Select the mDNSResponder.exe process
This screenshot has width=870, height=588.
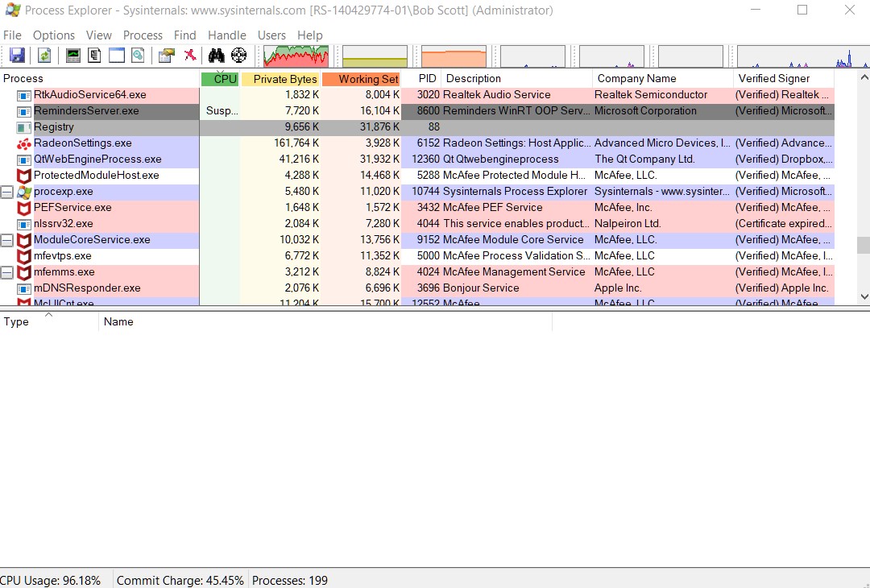[x=417, y=288]
